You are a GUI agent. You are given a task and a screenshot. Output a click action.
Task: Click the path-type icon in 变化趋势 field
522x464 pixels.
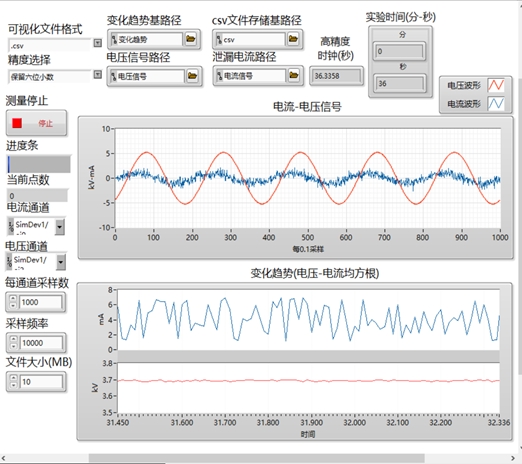(114, 39)
